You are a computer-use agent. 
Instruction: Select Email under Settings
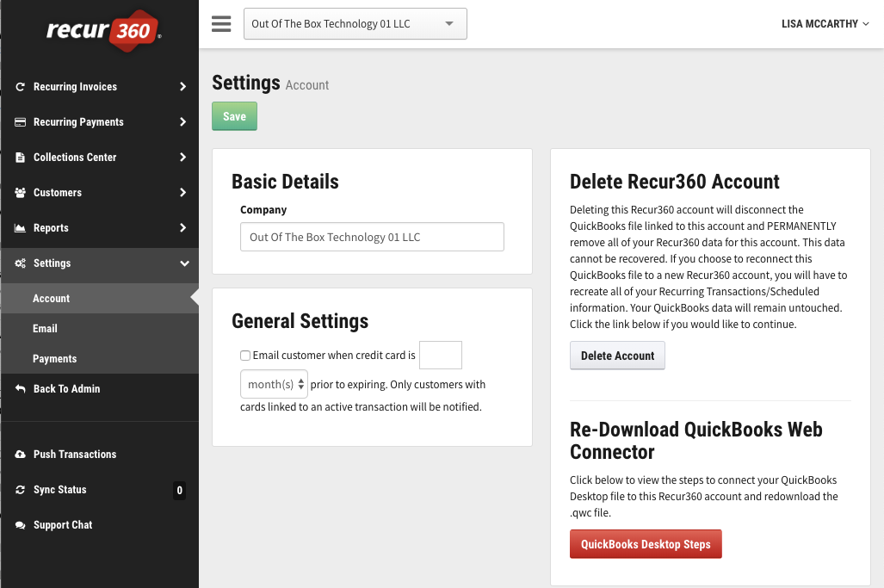coord(100,329)
